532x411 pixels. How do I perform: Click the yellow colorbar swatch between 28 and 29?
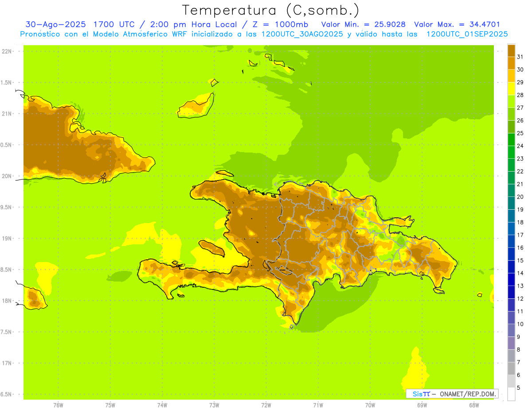point(511,88)
